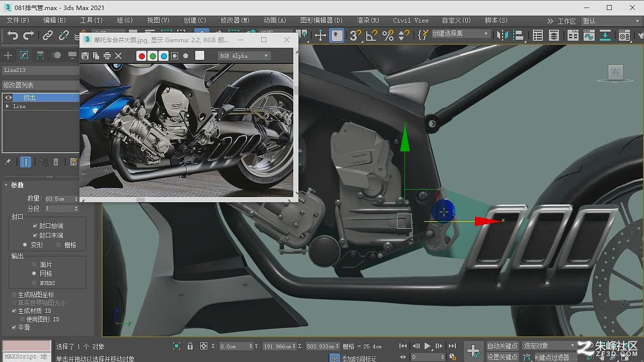Toggle Show End Result button
Image resolution: width=644 pixels, height=362 pixels.
[26, 162]
